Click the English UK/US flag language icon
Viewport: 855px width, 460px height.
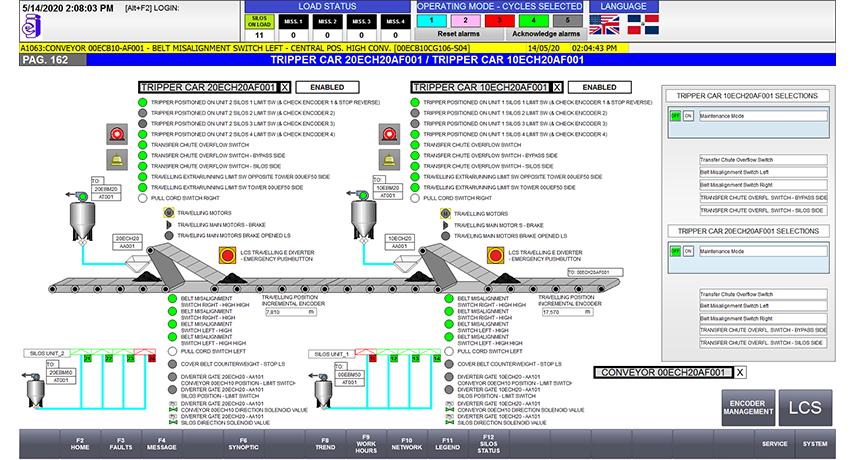(x=604, y=25)
